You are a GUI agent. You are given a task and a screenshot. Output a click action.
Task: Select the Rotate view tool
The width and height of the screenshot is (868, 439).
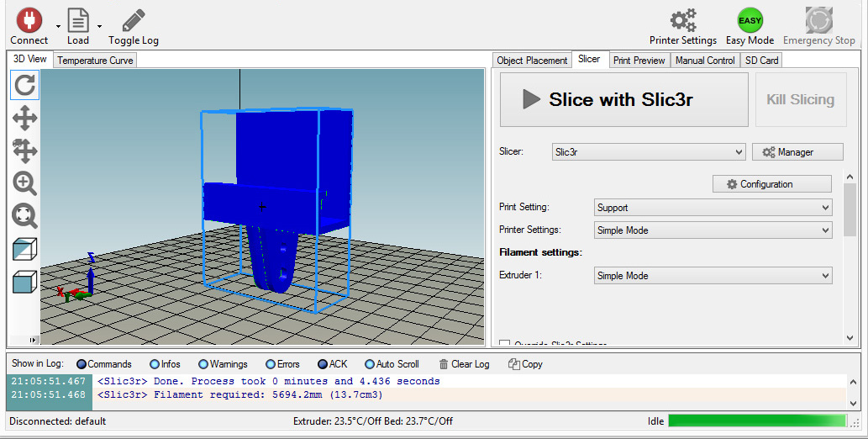point(25,85)
